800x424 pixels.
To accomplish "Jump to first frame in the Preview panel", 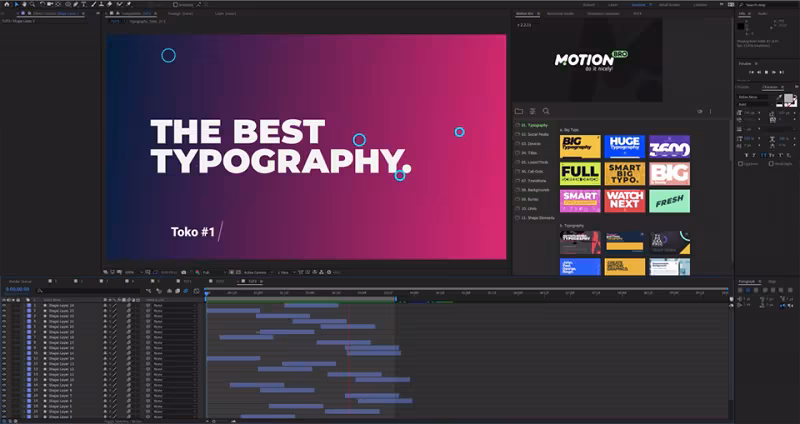I will (751, 72).
